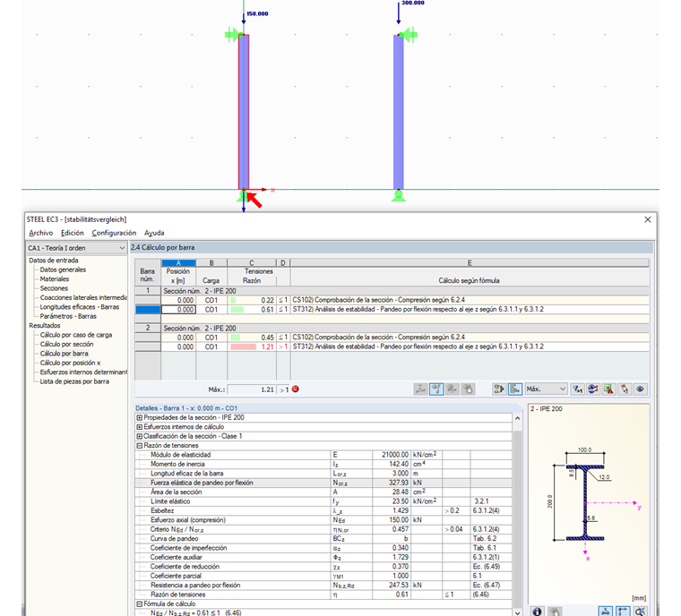Click column E header in table
The image size is (681, 616).
click(470, 262)
